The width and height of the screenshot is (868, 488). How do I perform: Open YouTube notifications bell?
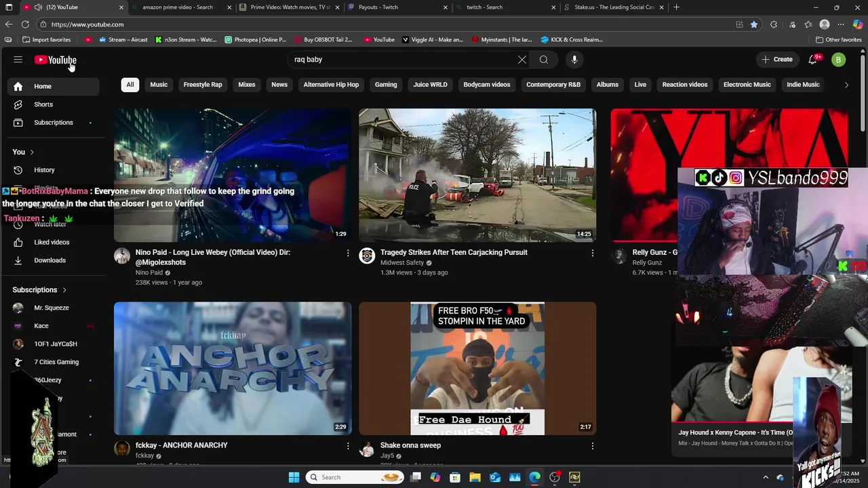(813, 60)
